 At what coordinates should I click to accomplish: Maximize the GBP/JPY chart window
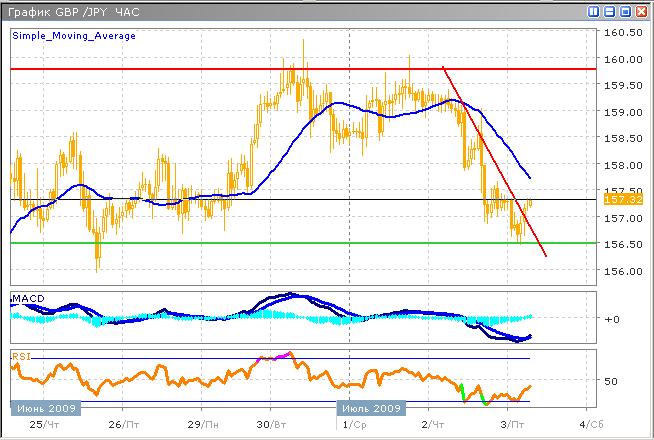tap(625, 11)
